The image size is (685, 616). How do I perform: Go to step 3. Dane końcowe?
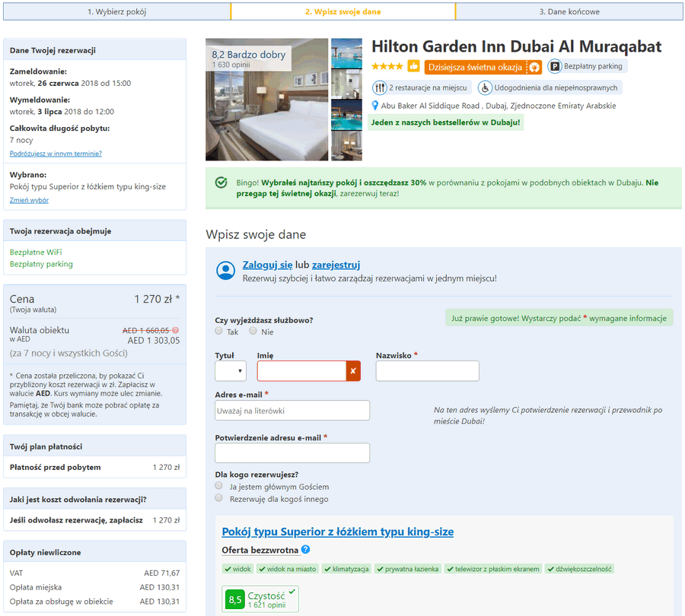(569, 11)
